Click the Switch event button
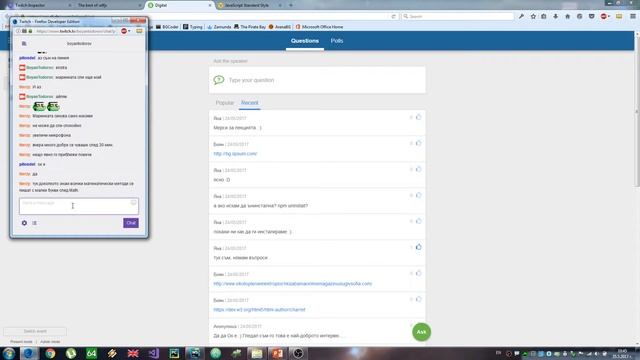Image resolution: width=640 pixels, height=360 pixels. coord(35,331)
